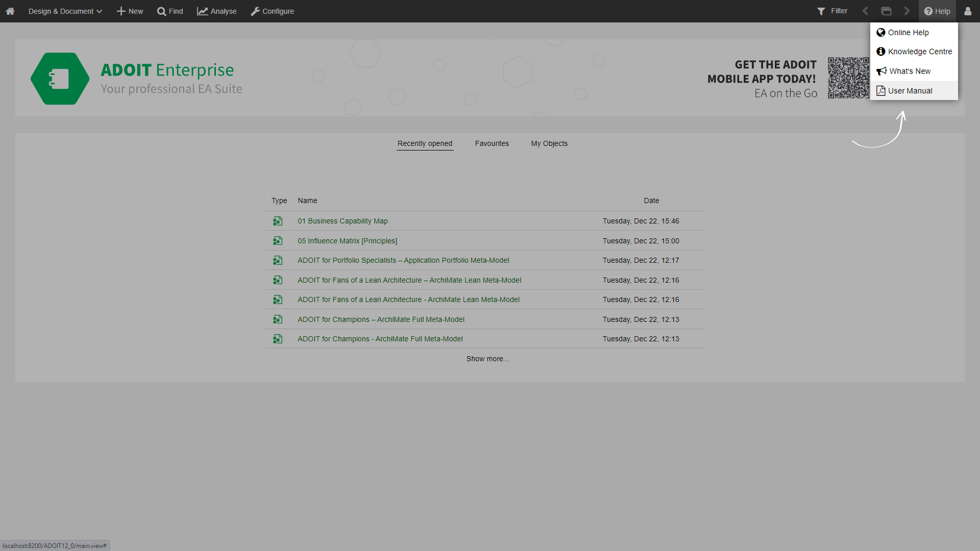Image resolution: width=980 pixels, height=551 pixels.
Task: Click model icon for 01 Business Capability Map
Action: coord(277,221)
